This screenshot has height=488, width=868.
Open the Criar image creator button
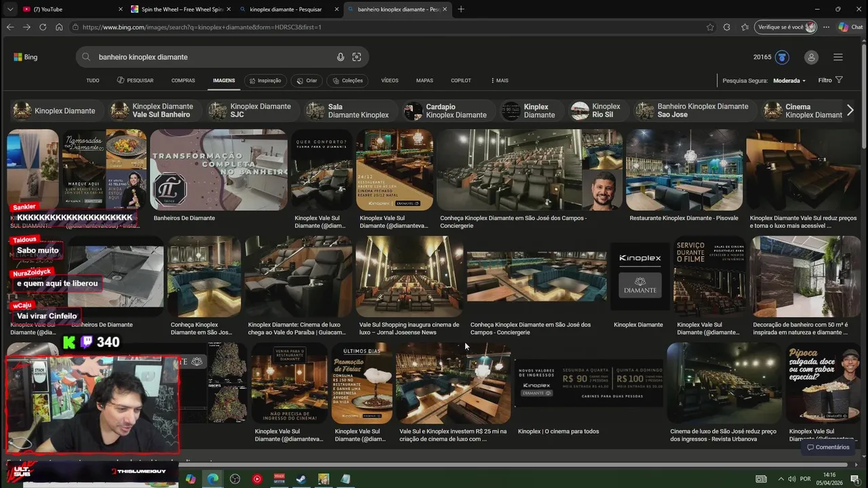[x=307, y=81]
